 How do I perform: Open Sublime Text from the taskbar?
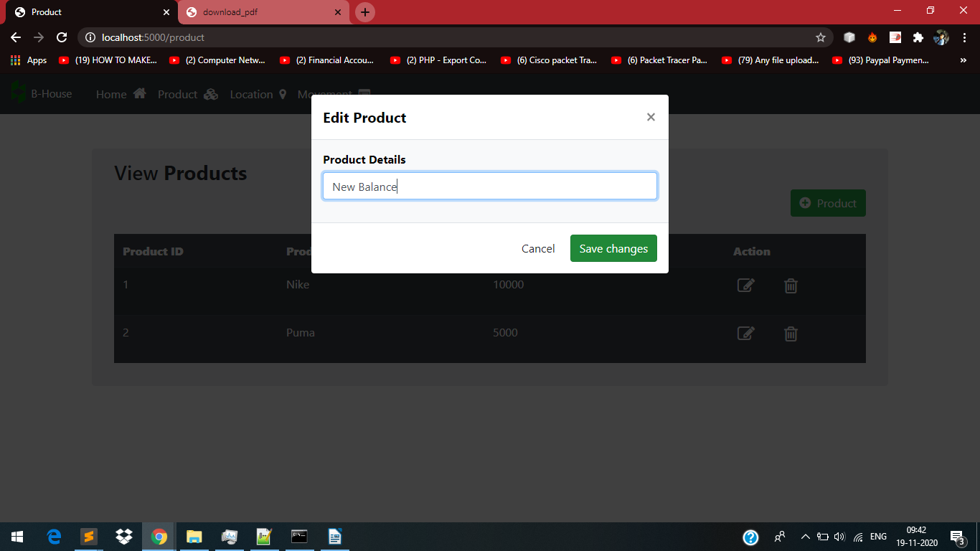tap(89, 537)
